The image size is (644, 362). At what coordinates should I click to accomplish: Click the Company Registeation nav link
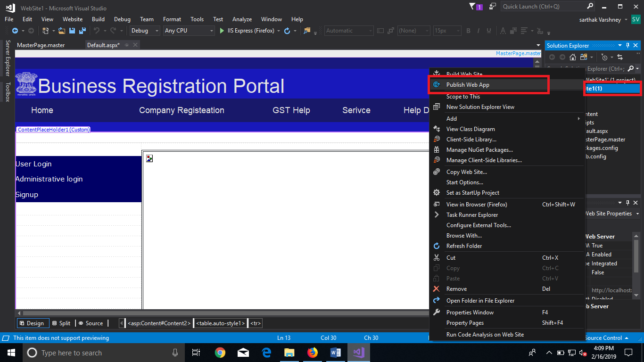point(182,110)
